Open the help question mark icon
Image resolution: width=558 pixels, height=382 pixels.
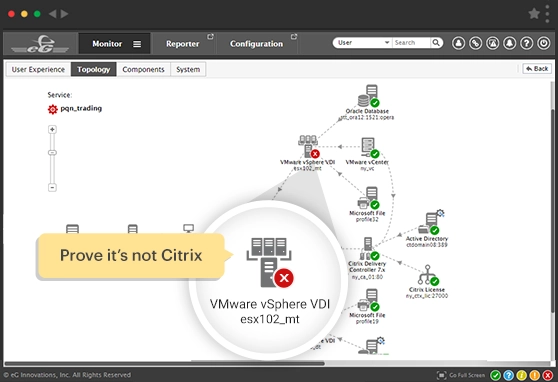tap(527, 43)
